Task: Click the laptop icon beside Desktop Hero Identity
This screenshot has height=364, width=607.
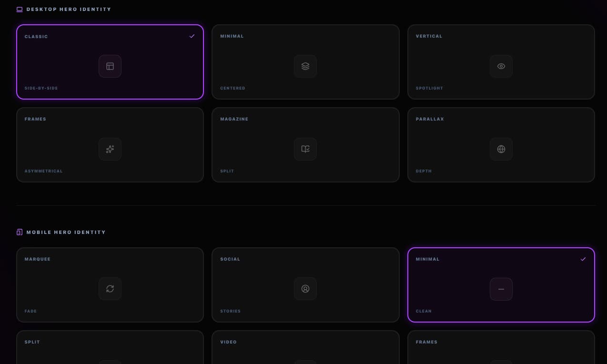Action: point(20,9)
